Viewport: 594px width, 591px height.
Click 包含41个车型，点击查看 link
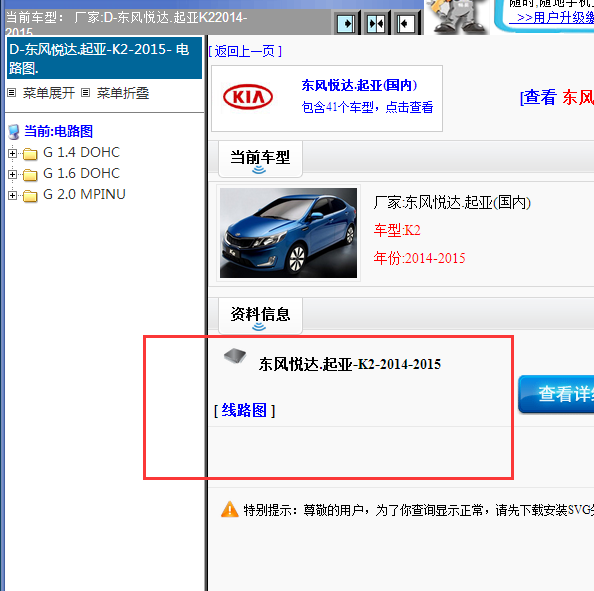pyautogui.click(x=367, y=107)
